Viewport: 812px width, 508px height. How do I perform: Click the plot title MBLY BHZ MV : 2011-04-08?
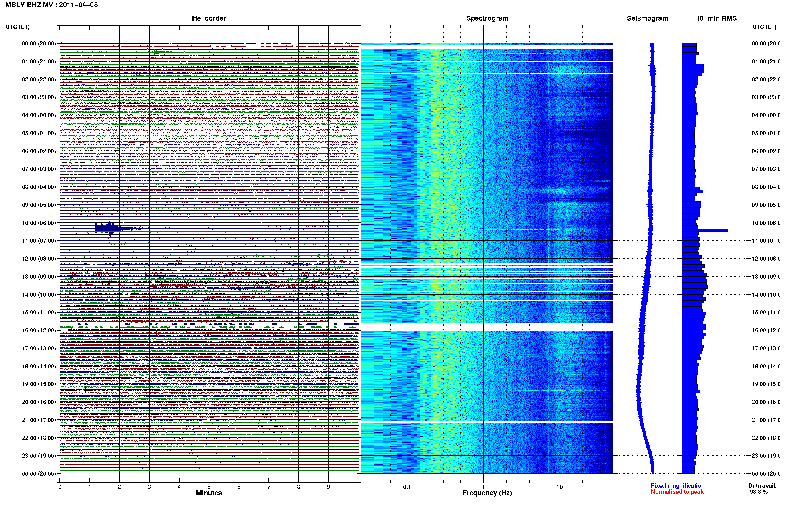52,5
